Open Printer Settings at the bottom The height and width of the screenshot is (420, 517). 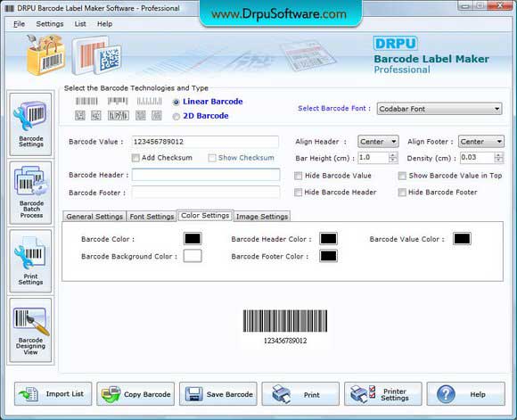tap(383, 394)
